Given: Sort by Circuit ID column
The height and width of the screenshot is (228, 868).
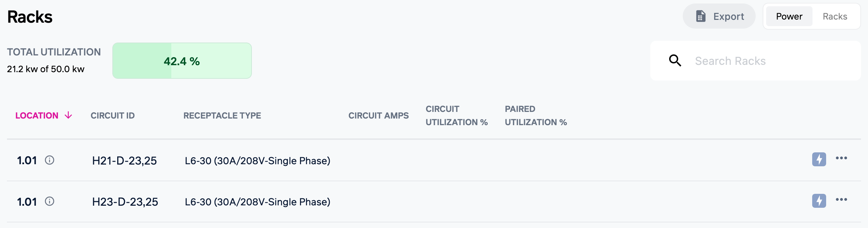Looking at the screenshot, I should 112,116.
